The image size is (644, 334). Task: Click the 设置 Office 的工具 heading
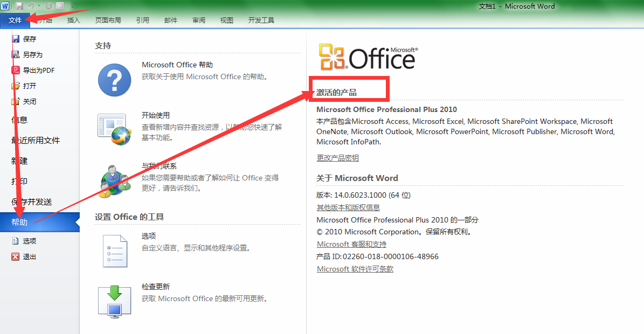pos(129,217)
